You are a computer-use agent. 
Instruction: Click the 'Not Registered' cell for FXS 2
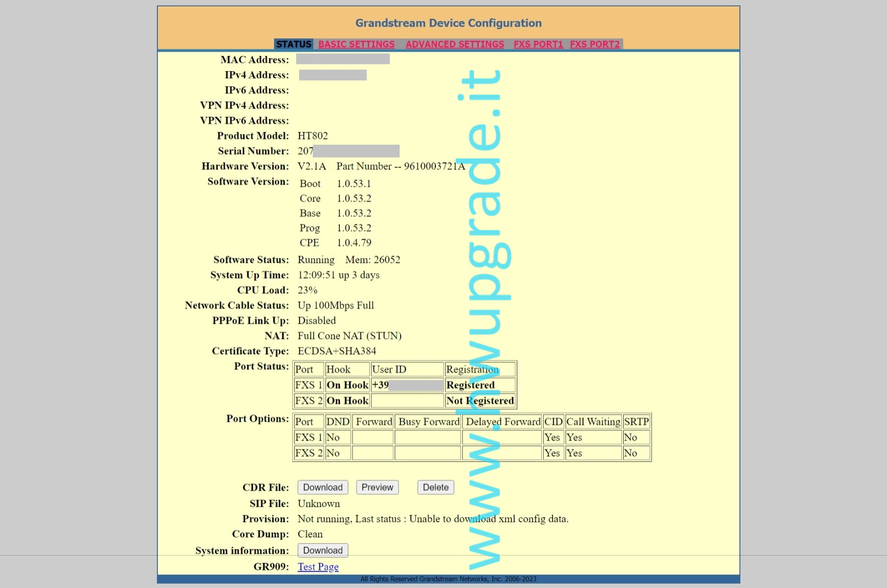[480, 401]
